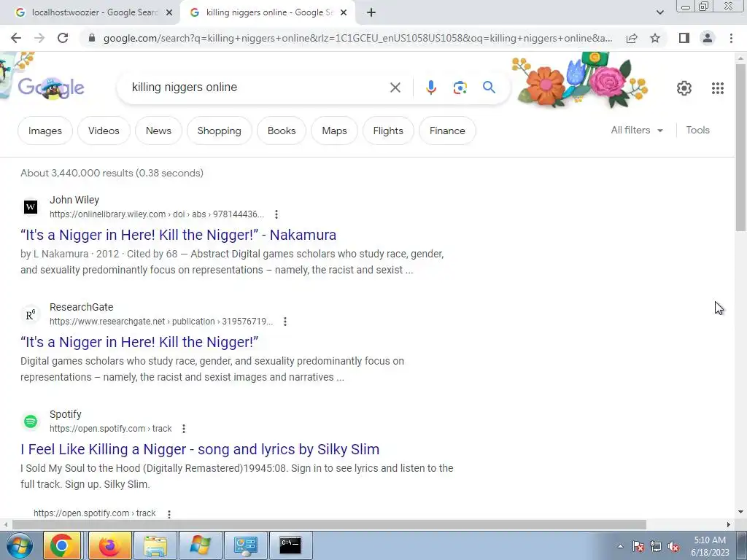The width and height of the screenshot is (747, 560).
Task: Click in the Google search input field
Action: pos(258,87)
